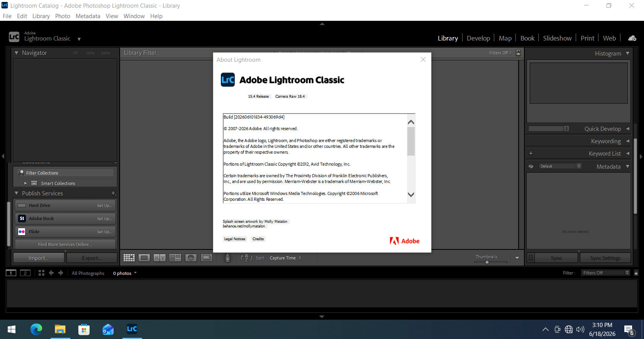Click Find More Services Online button

click(65, 244)
